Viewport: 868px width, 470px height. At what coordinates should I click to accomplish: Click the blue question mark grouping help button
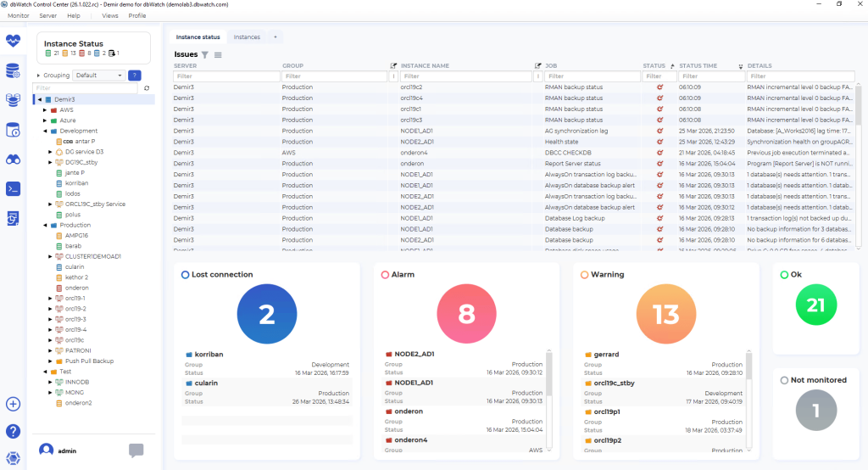point(135,76)
